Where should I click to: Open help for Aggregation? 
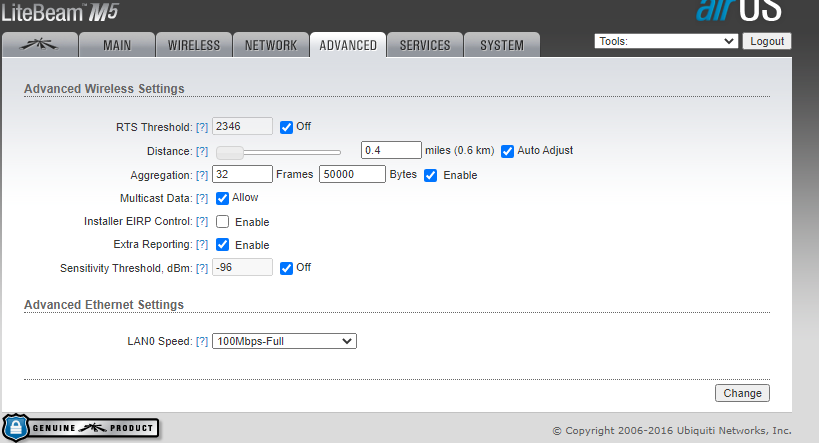pyautogui.click(x=202, y=176)
